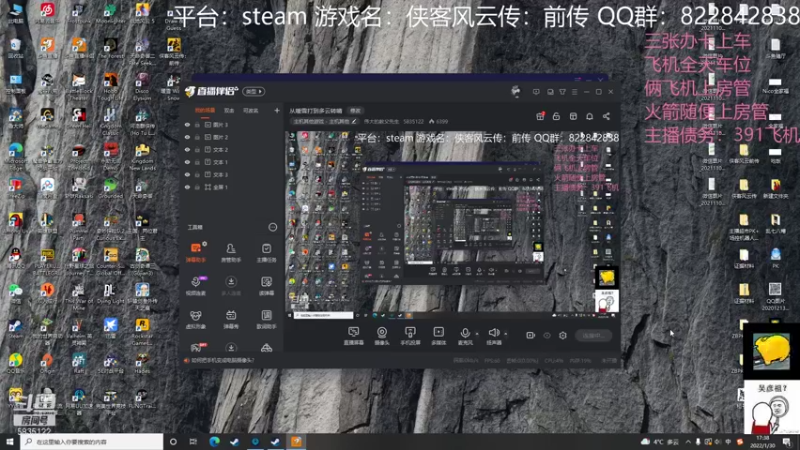This screenshot has height=450, width=800.
Task: Toggle visibility of the 文本 3 source
Action: tap(187, 174)
